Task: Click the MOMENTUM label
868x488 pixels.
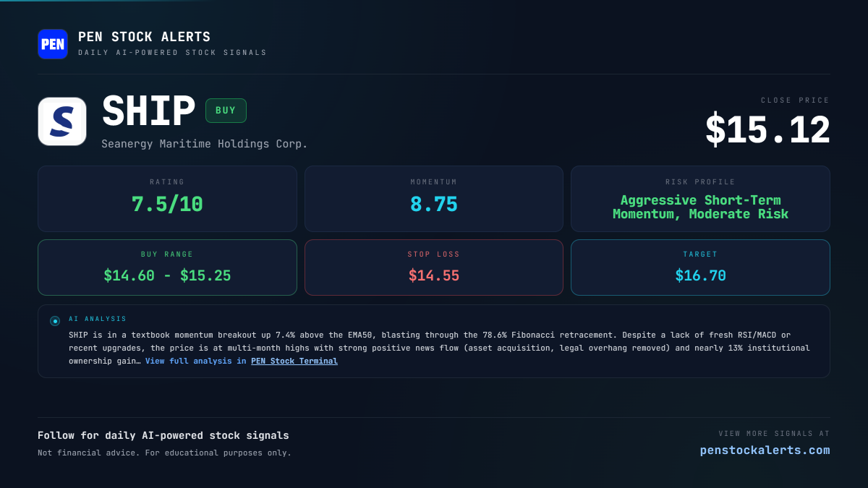Action: point(434,182)
